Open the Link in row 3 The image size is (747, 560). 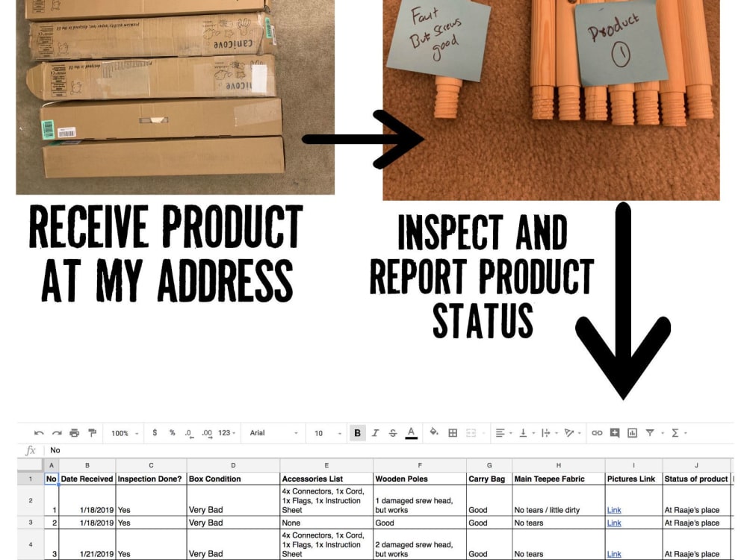click(x=614, y=523)
